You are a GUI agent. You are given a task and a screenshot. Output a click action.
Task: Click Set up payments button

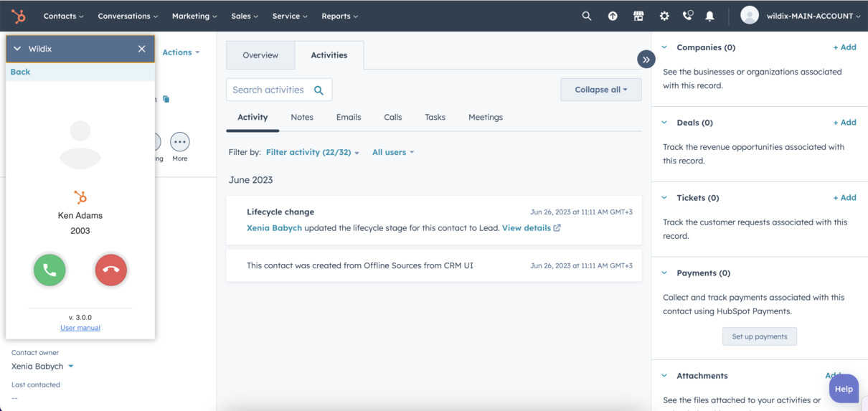coord(759,336)
